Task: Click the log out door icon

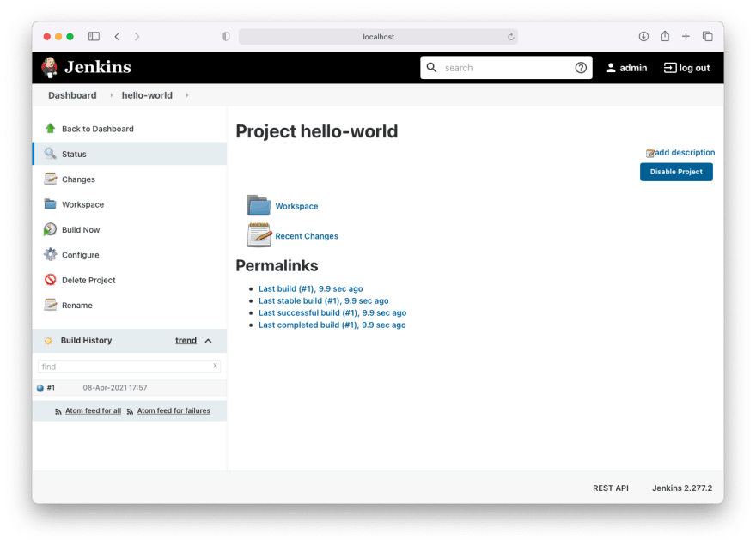Action: click(670, 68)
